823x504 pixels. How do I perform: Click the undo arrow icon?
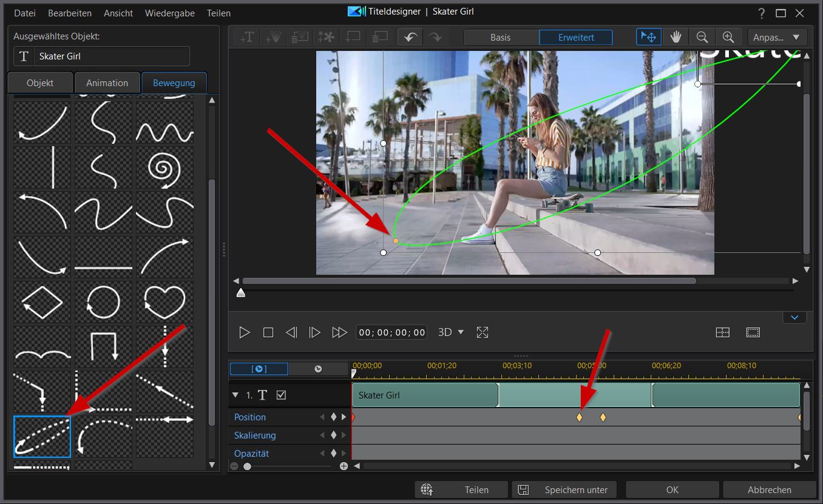tap(411, 37)
